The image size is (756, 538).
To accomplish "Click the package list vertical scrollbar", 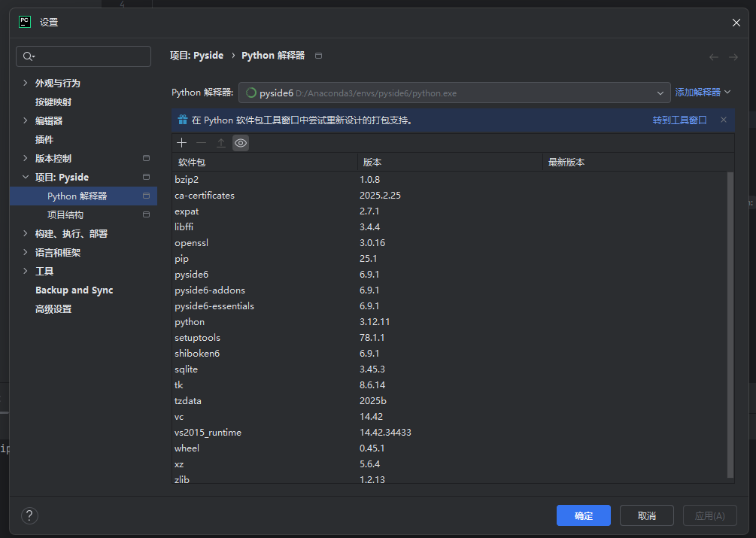I will (730, 325).
